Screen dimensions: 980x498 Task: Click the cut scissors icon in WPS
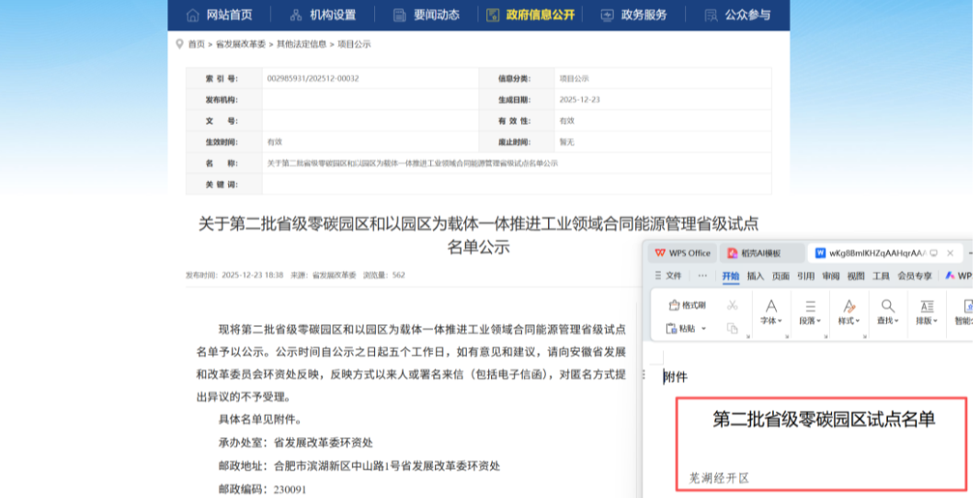[x=733, y=305]
